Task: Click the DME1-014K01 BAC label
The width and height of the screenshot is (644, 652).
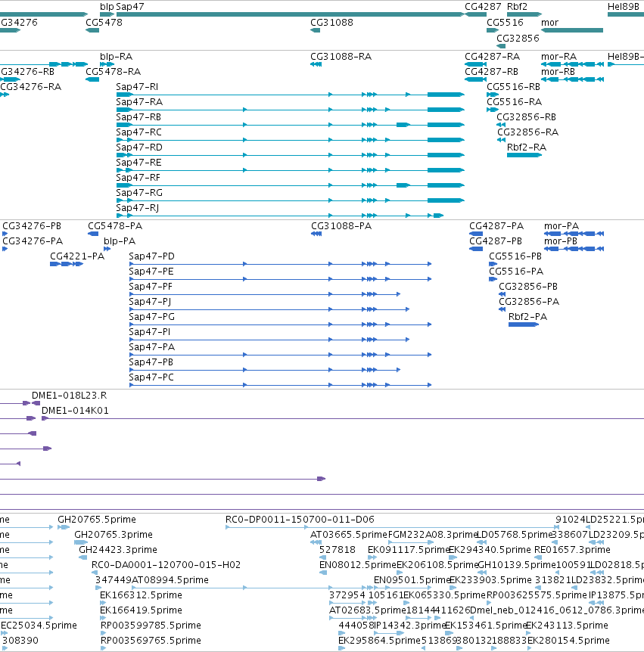Action: coord(75,411)
